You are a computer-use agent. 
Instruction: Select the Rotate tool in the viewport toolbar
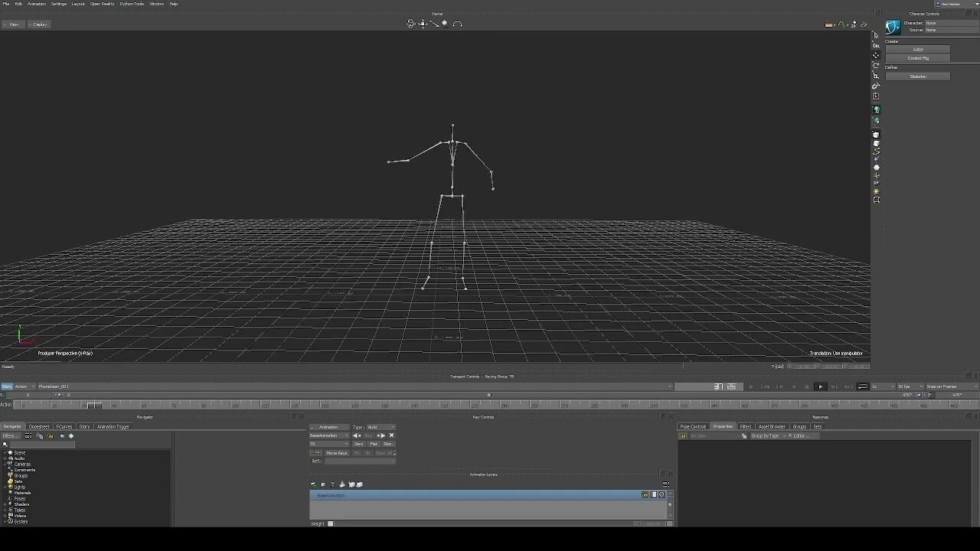click(411, 24)
